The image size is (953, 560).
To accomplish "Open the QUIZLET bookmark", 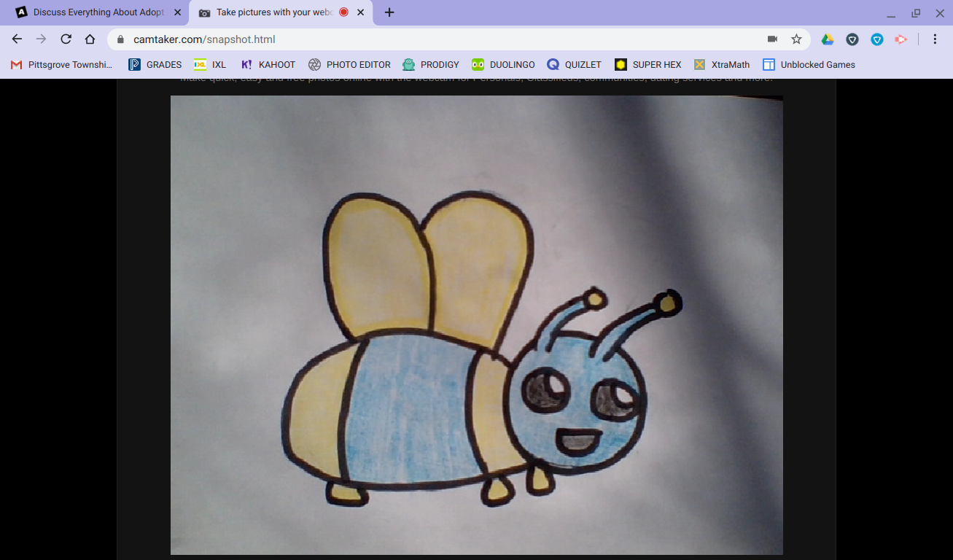I will 574,65.
